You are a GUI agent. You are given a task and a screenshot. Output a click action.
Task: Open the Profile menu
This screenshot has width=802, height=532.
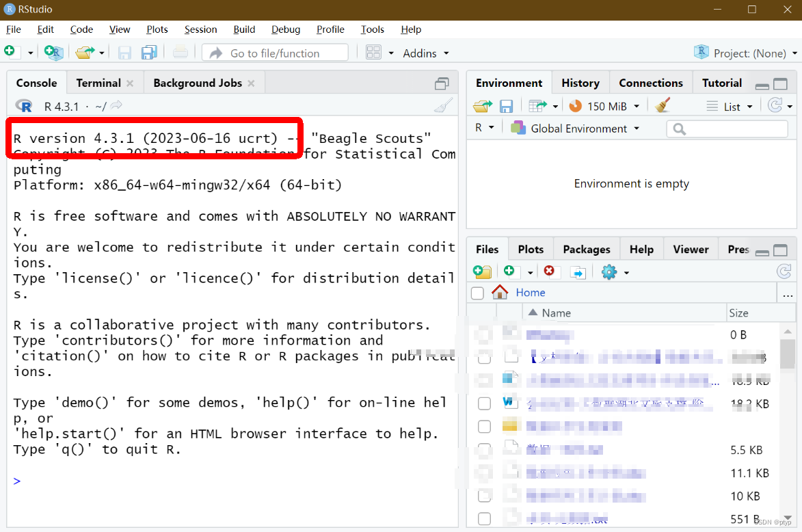point(330,29)
